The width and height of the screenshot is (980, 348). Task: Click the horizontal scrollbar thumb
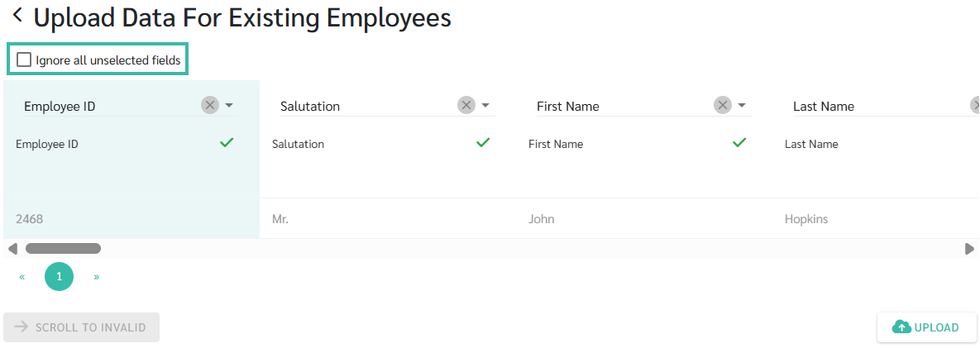click(x=63, y=248)
